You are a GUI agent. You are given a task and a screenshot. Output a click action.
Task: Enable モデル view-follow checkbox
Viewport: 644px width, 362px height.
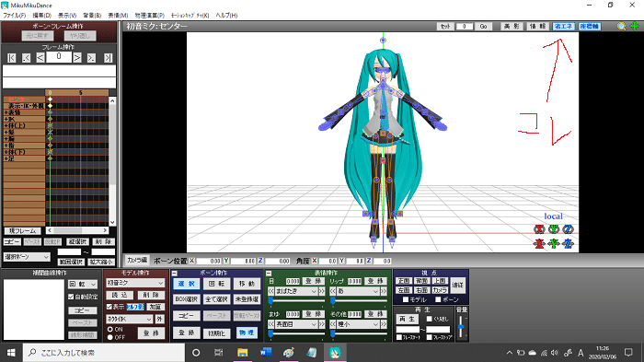pos(406,299)
